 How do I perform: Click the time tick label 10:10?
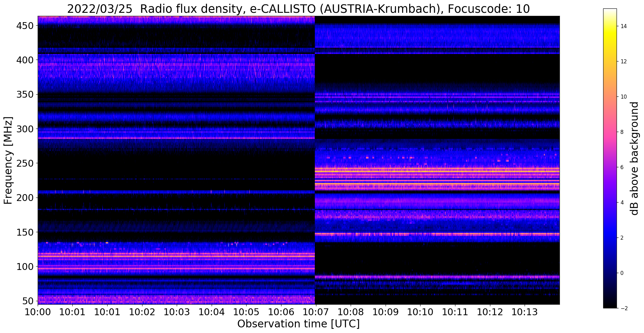(420, 312)
